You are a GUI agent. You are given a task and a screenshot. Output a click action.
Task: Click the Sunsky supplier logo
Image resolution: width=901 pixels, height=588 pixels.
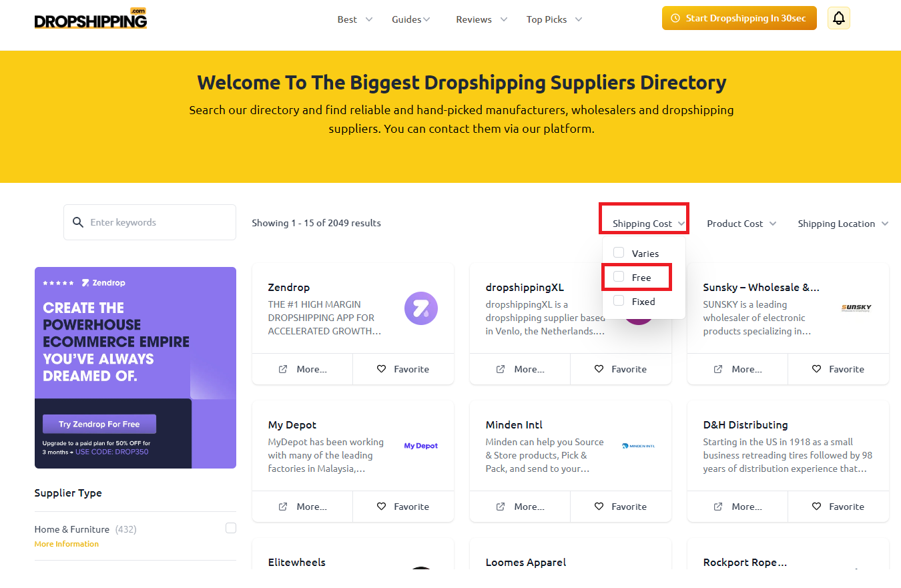pyautogui.click(x=856, y=308)
